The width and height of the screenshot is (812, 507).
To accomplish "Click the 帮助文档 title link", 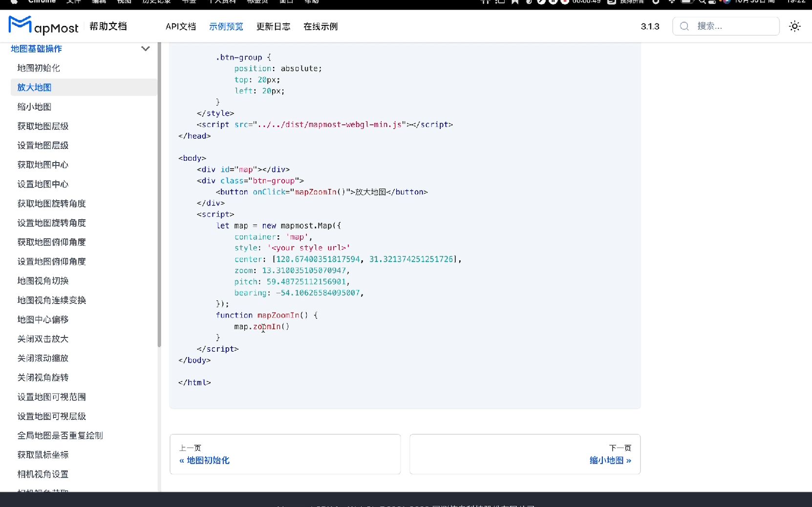I will pos(108,26).
